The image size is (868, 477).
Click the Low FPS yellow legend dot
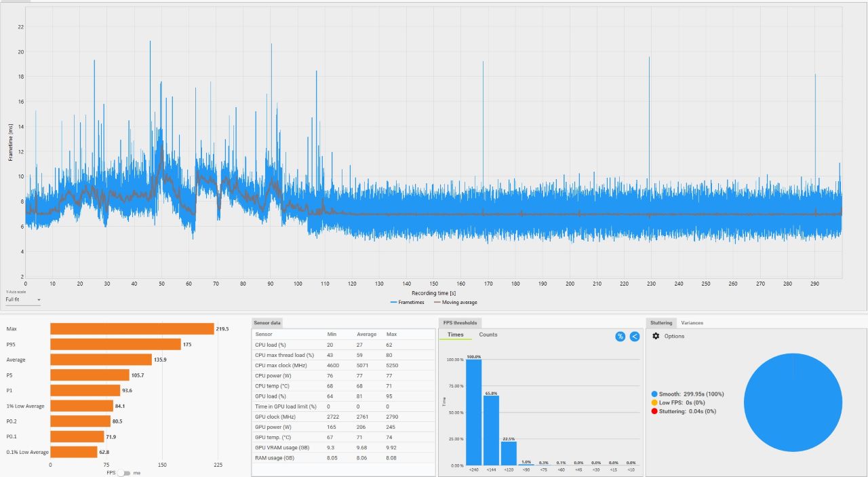(x=654, y=402)
